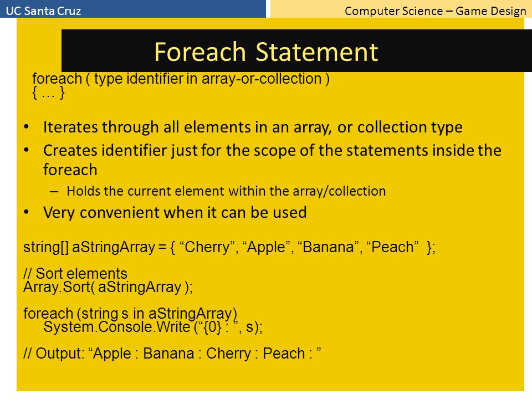This screenshot has width=532, height=399.
Task: Click sub-bullet 'Holds the current element within the array/collection'
Action: coord(226,191)
